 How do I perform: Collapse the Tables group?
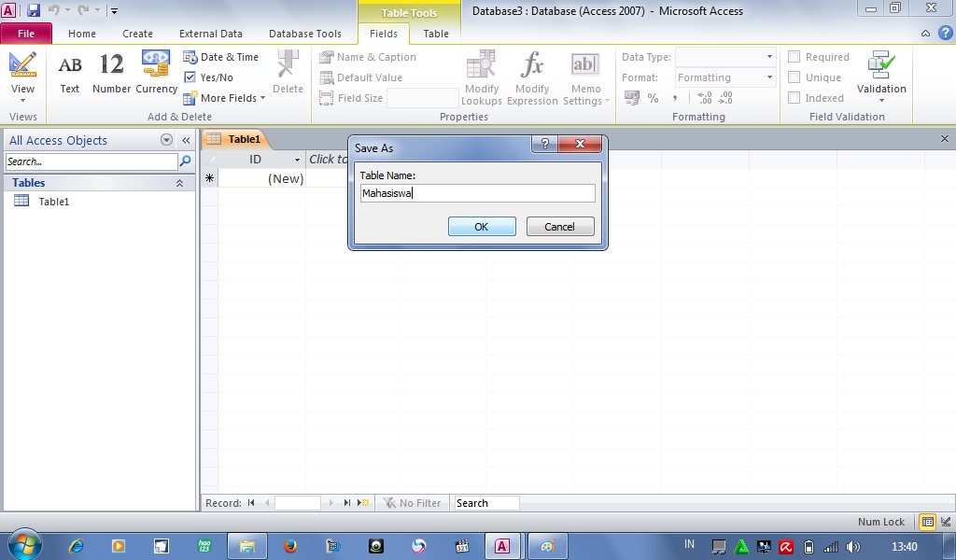click(x=180, y=183)
